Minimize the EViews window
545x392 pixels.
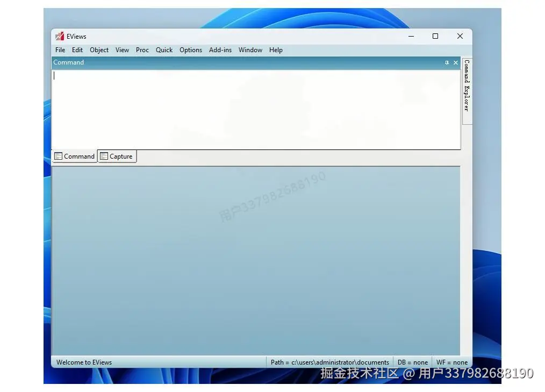[411, 36]
